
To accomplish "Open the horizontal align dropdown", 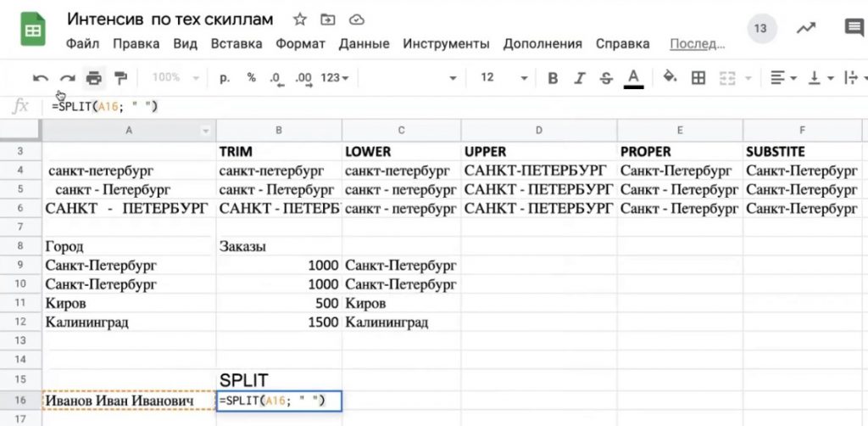I will click(783, 78).
